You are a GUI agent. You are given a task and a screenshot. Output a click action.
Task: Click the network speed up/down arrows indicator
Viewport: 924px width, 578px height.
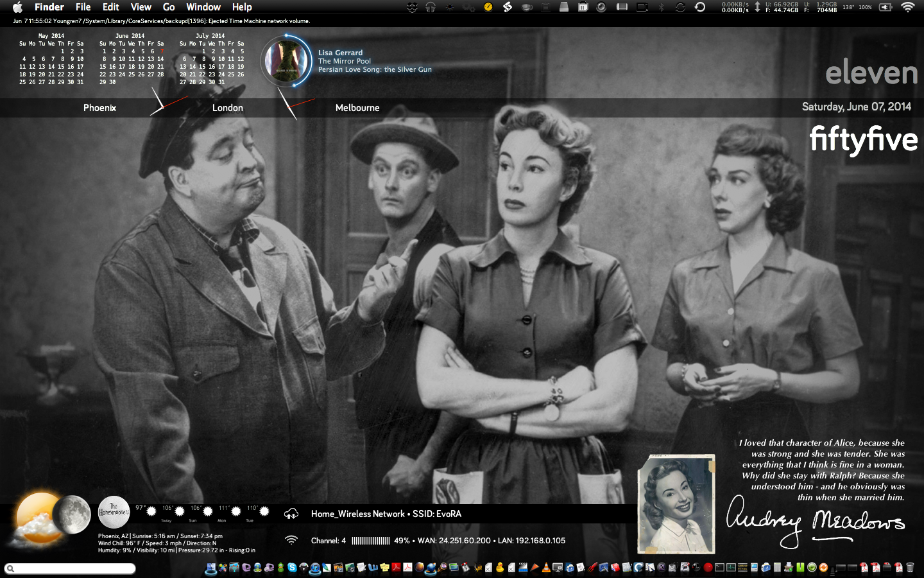[758, 7]
